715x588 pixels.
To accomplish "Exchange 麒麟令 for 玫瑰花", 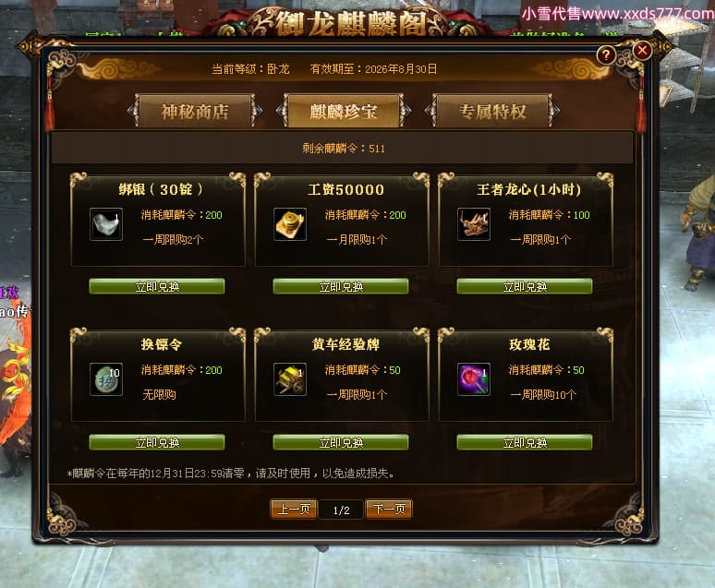I will [x=525, y=442].
